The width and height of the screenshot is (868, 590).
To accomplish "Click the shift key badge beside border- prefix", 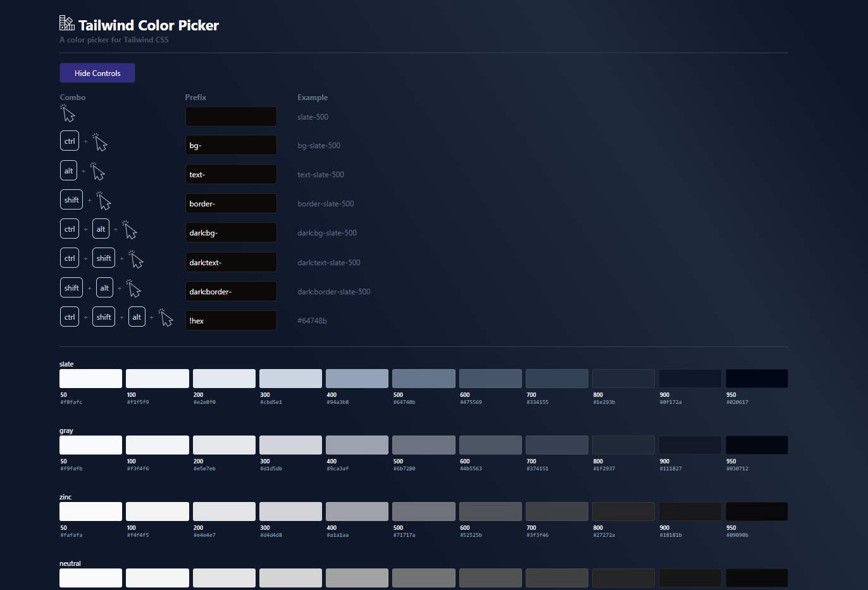I will [71, 199].
